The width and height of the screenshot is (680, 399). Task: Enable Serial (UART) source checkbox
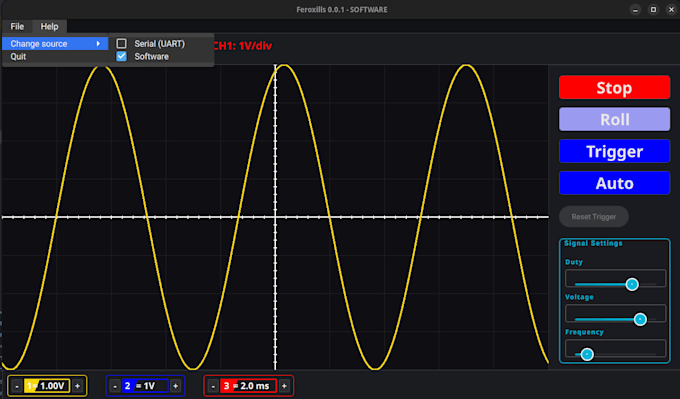[x=121, y=43]
